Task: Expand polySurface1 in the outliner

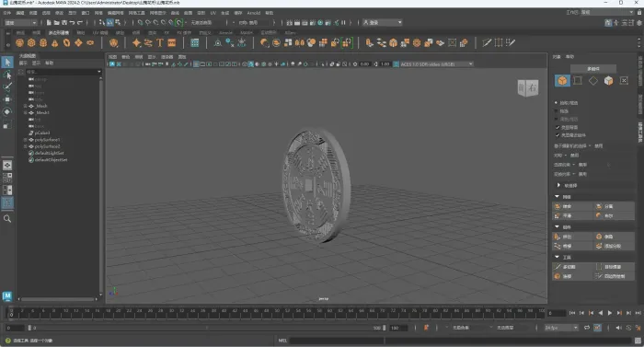Action: (x=26, y=140)
